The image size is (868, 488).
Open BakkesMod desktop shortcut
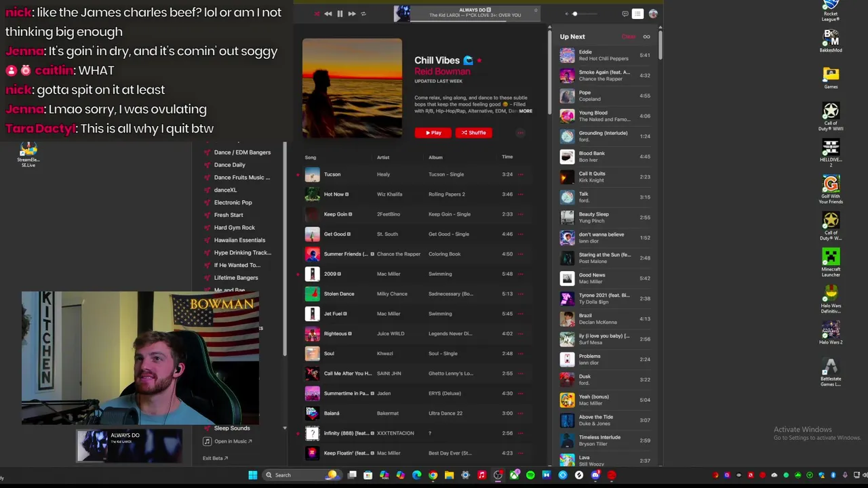click(x=831, y=41)
